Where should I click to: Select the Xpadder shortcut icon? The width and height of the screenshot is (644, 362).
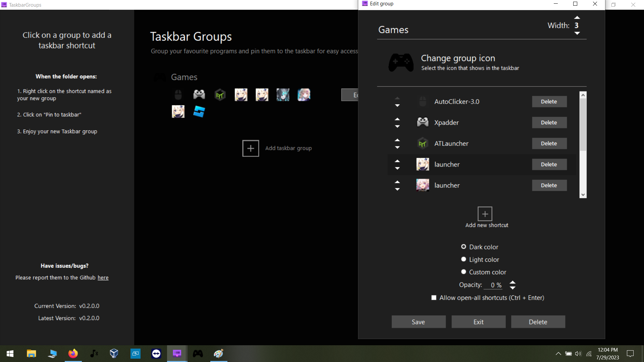[x=422, y=122]
